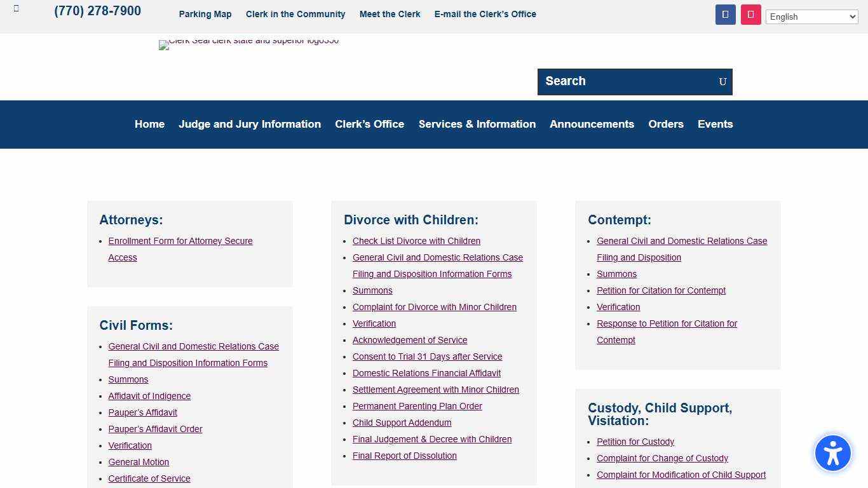Click into the Search input field
Screen dimensions: 868x488
626,82
